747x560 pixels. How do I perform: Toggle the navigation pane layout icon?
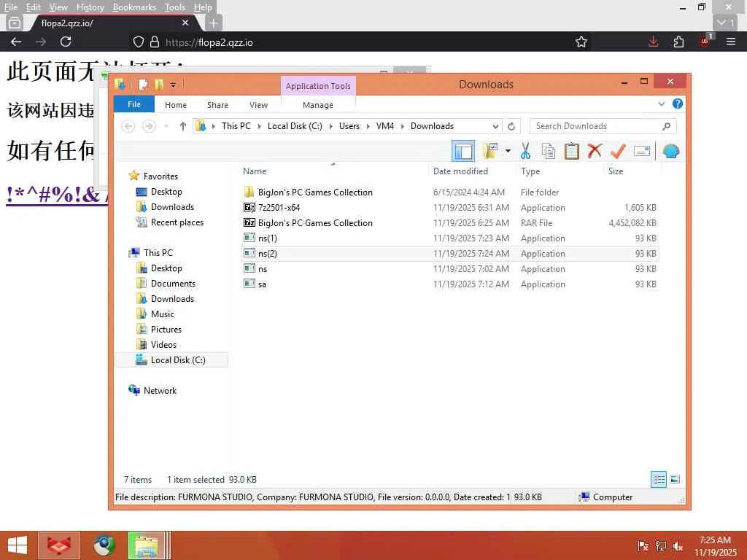462,152
